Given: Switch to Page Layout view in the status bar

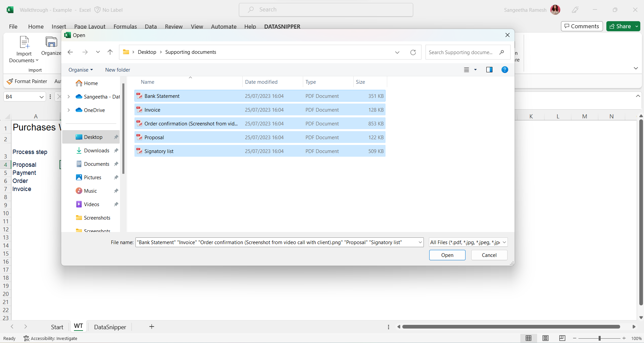Looking at the screenshot, I should pos(546,338).
